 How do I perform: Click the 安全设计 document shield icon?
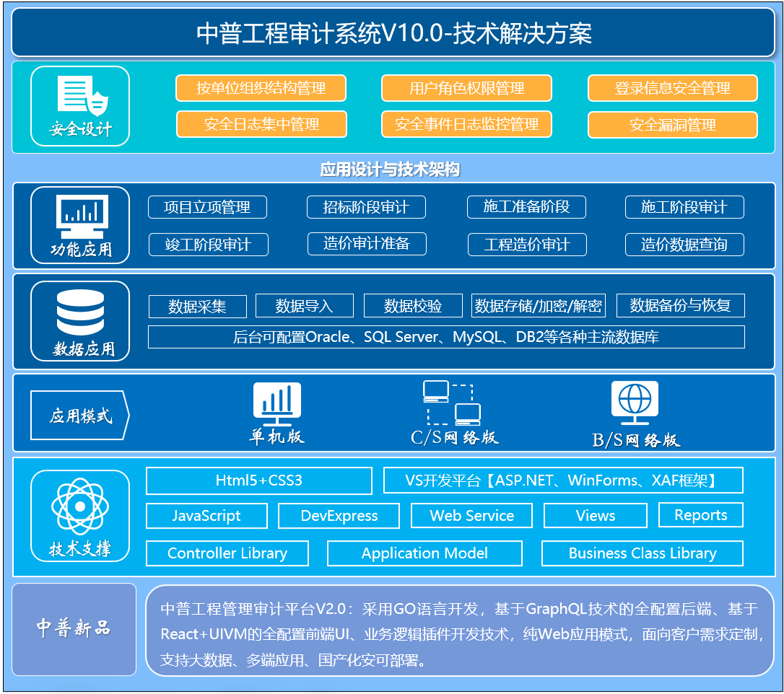click(x=82, y=95)
